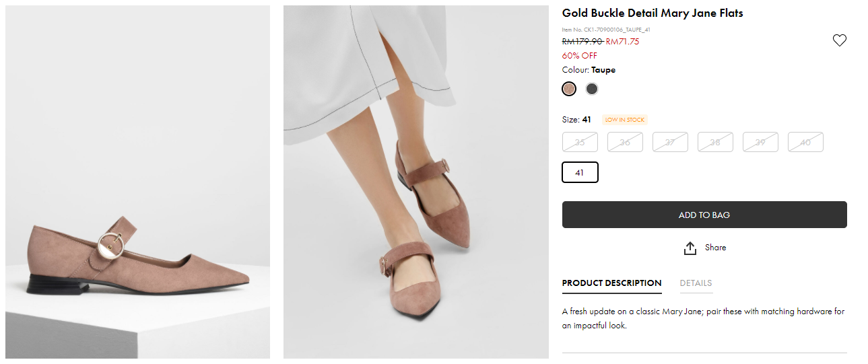The height and width of the screenshot is (364, 868).
Task: Click the Gold Buckle Detail Mary Jane Flats title
Action: click(x=653, y=13)
